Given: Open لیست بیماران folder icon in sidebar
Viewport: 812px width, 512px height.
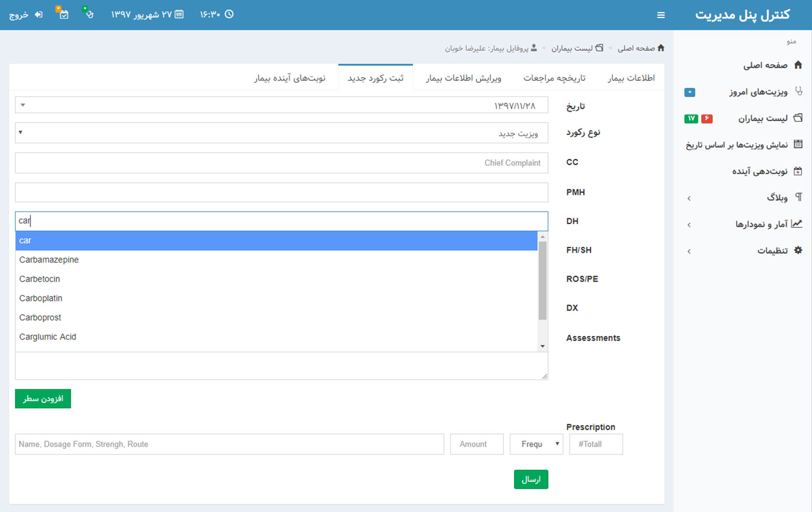Looking at the screenshot, I should coord(798,118).
